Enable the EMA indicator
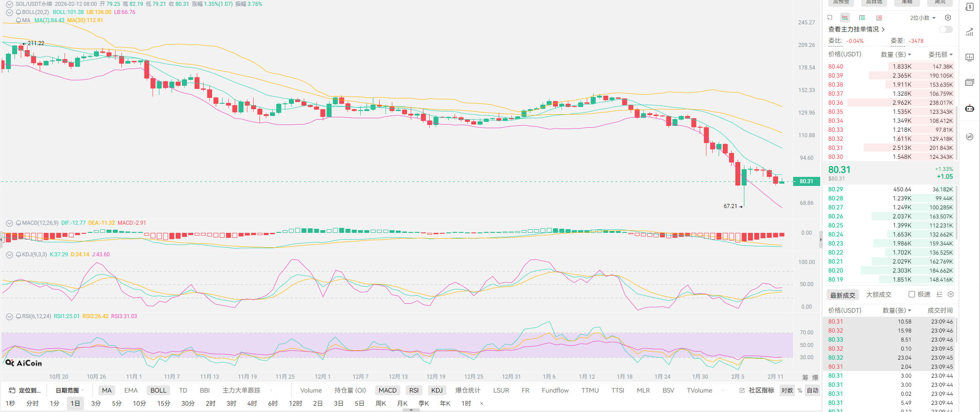The image size is (980, 412). [131, 390]
